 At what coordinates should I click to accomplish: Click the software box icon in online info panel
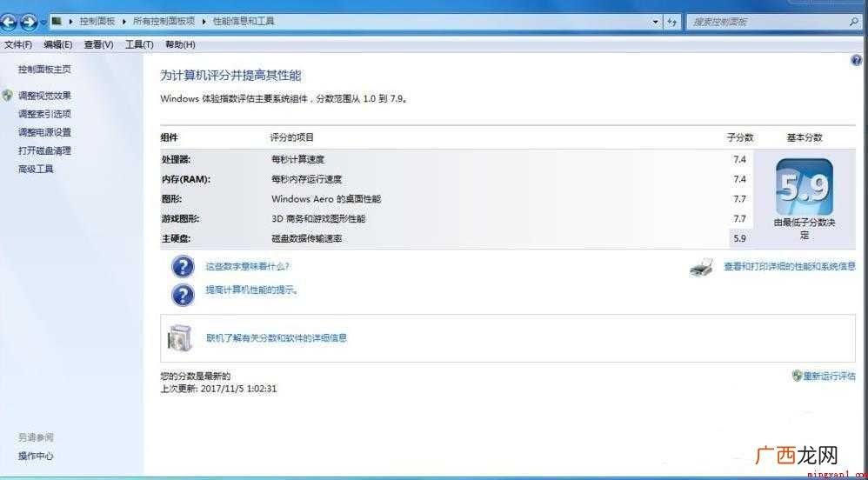point(181,337)
